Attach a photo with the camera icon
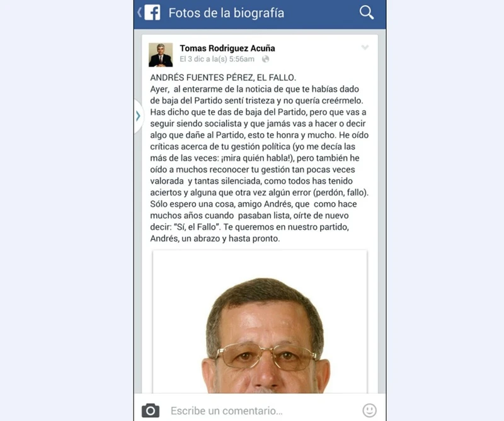Image resolution: width=504 pixels, height=421 pixels. tap(151, 411)
